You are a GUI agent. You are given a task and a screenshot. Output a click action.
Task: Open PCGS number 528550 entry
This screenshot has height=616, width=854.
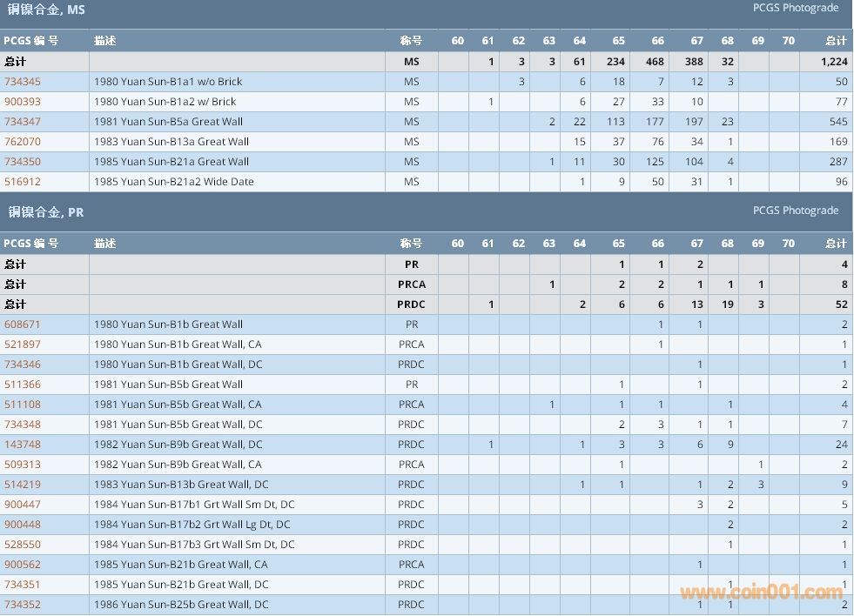click(23, 545)
